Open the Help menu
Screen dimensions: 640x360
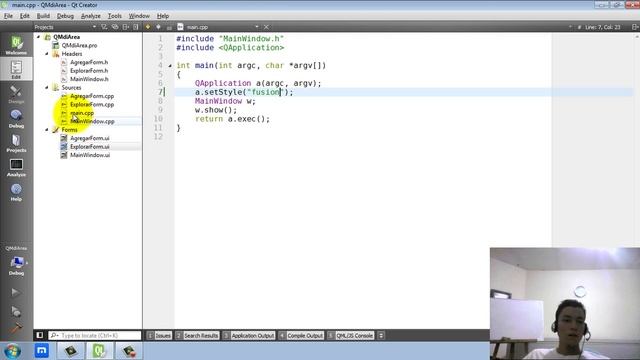(163, 16)
